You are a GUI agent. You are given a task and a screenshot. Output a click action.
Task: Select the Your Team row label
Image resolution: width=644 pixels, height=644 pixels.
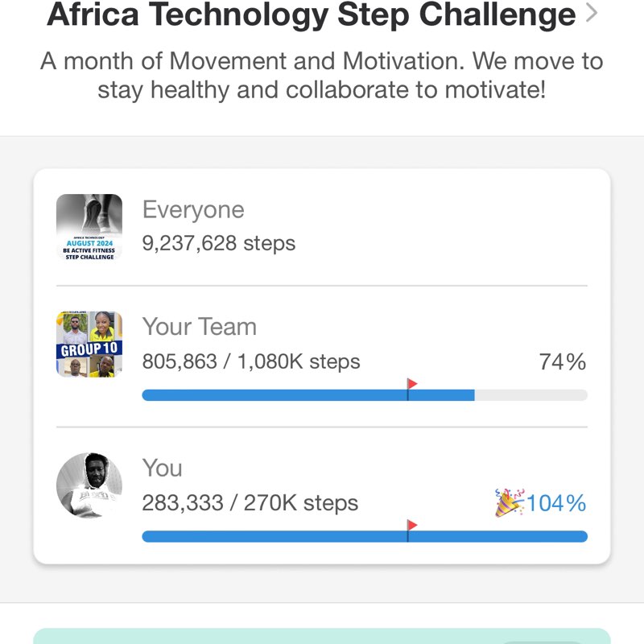[x=200, y=327]
